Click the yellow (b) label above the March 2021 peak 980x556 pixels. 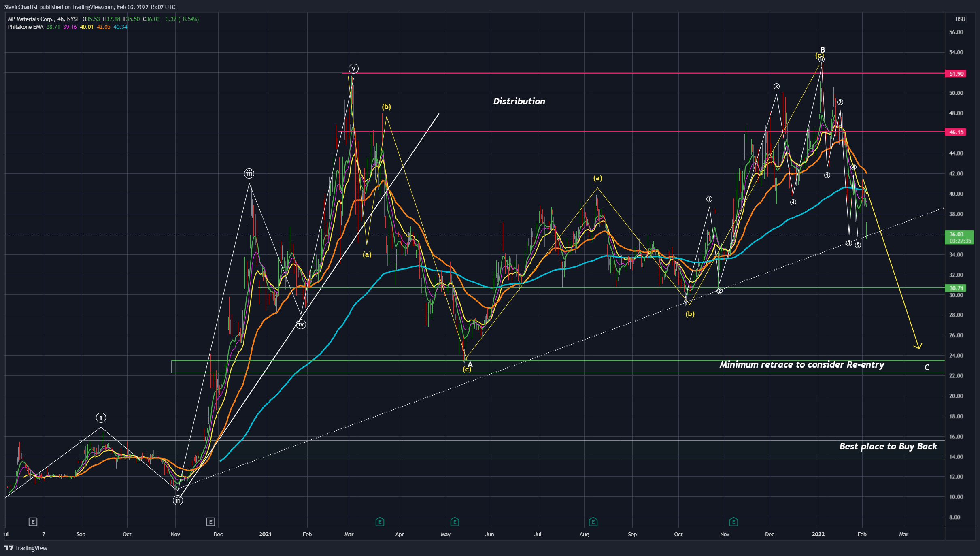[386, 107]
